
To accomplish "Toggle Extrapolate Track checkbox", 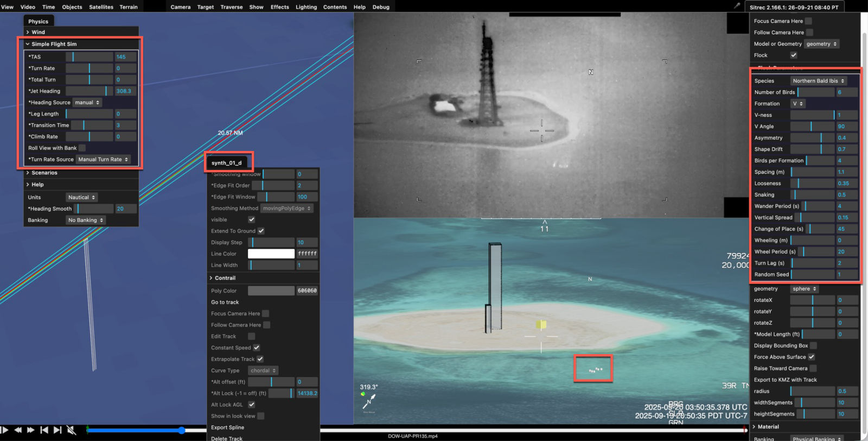I will (260, 360).
